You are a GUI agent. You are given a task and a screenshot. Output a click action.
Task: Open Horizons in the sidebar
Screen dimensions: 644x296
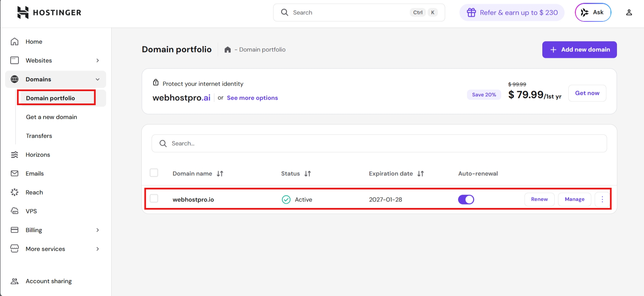tap(38, 155)
